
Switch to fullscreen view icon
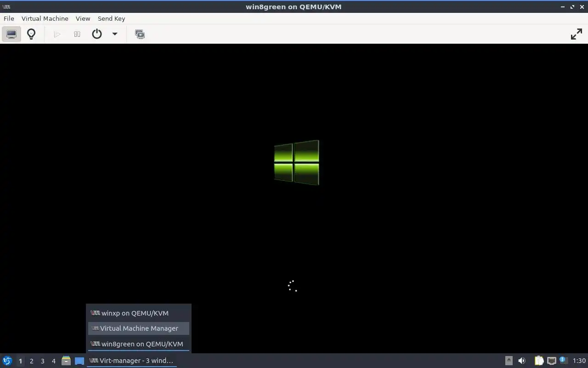pos(576,34)
